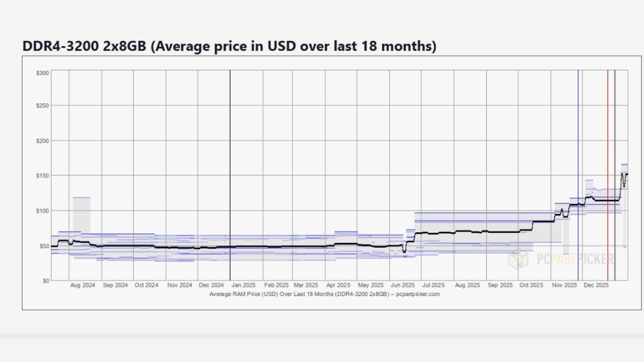Click the PCPartPicker cube logo watermark

(x=518, y=258)
